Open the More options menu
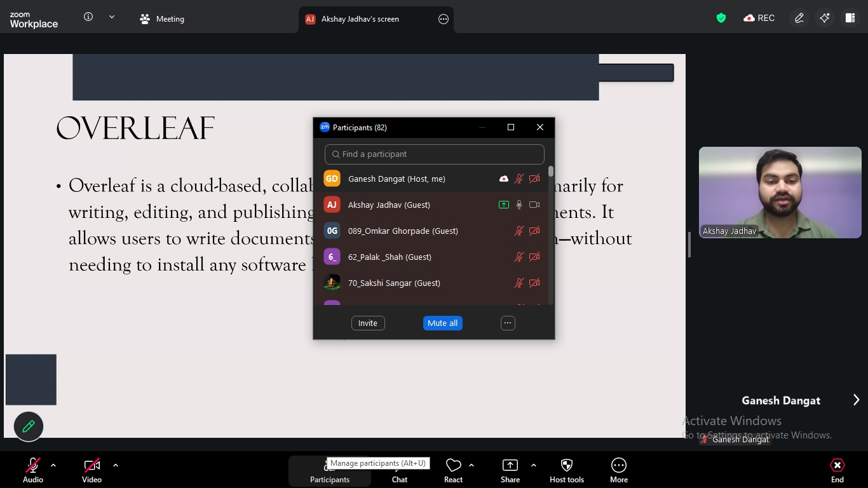Image resolution: width=868 pixels, height=488 pixels. click(618, 471)
